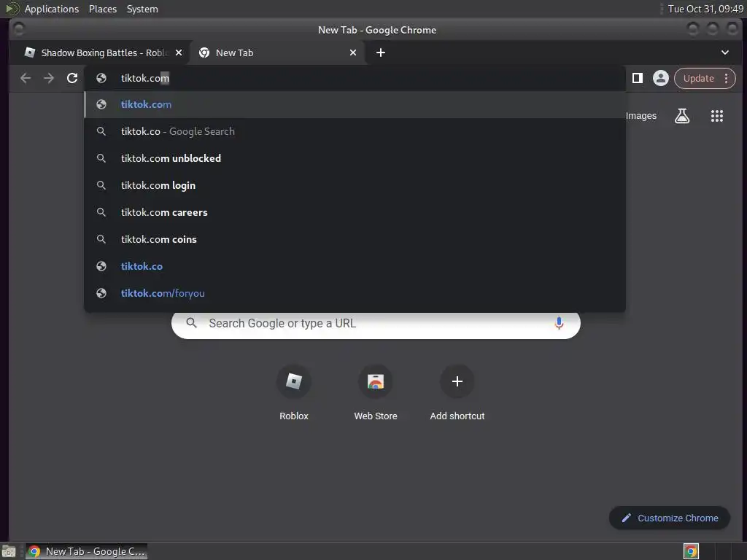
Task: Open the Google apps grid
Action: point(716,116)
